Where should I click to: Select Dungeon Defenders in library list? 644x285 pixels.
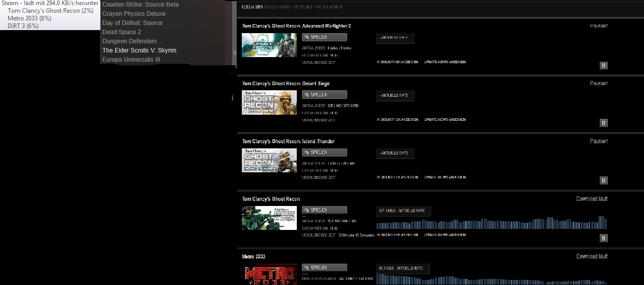pos(129,41)
